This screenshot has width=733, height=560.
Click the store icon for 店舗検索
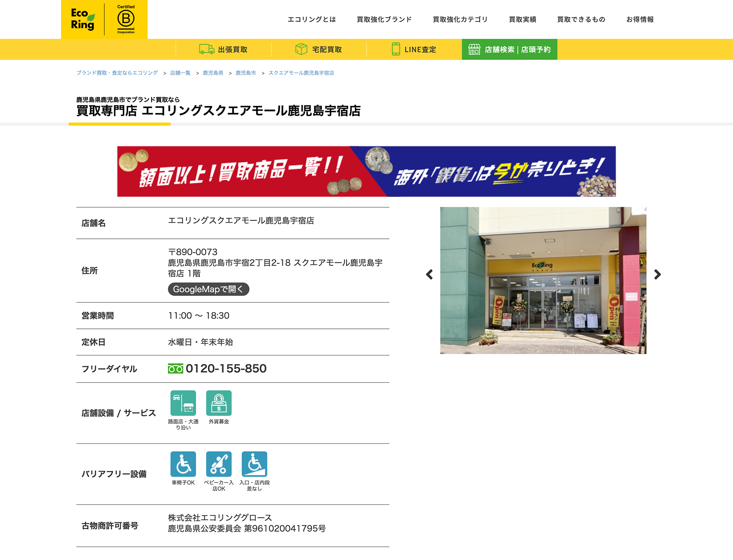point(474,49)
